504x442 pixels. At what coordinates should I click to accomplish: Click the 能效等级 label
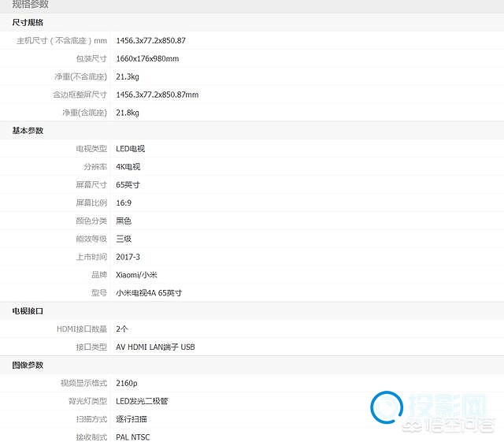tap(91, 239)
